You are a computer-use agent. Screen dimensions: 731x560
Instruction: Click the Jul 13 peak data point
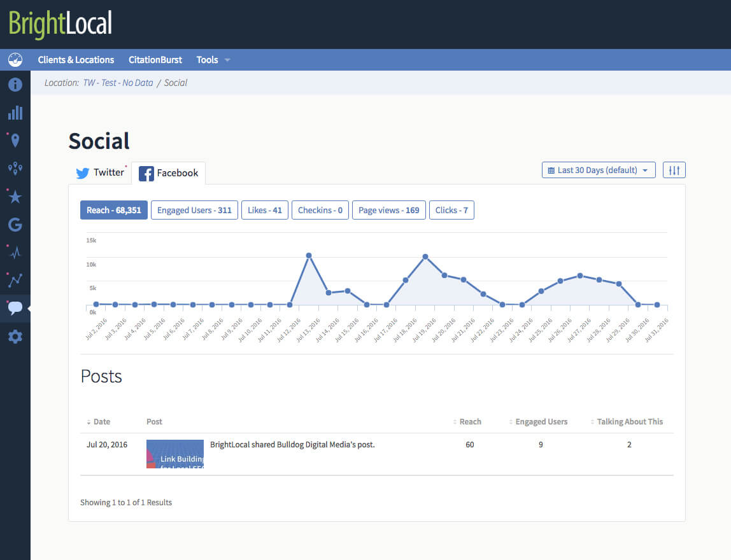tap(309, 255)
